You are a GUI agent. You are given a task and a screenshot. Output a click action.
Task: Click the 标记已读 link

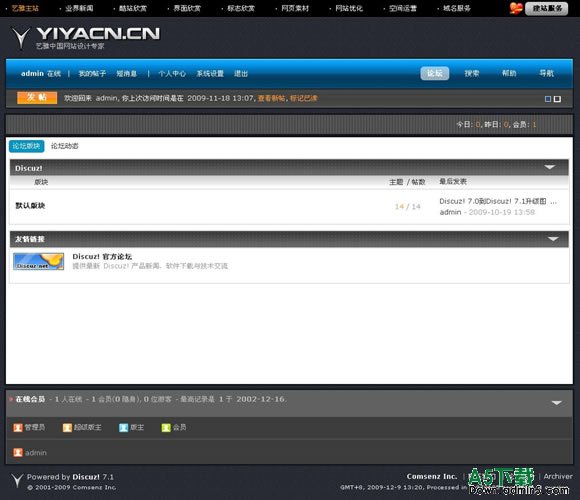304,98
